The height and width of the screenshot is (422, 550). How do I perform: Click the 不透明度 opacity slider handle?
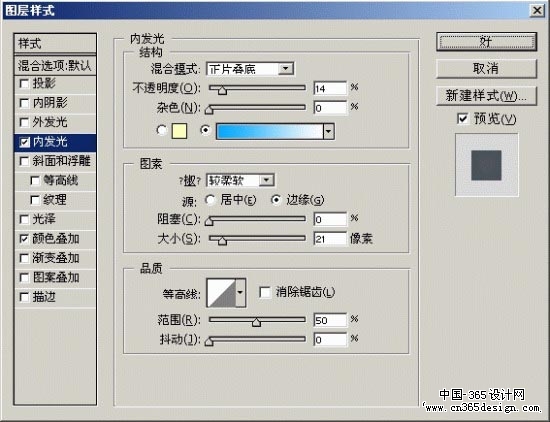[222, 90]
